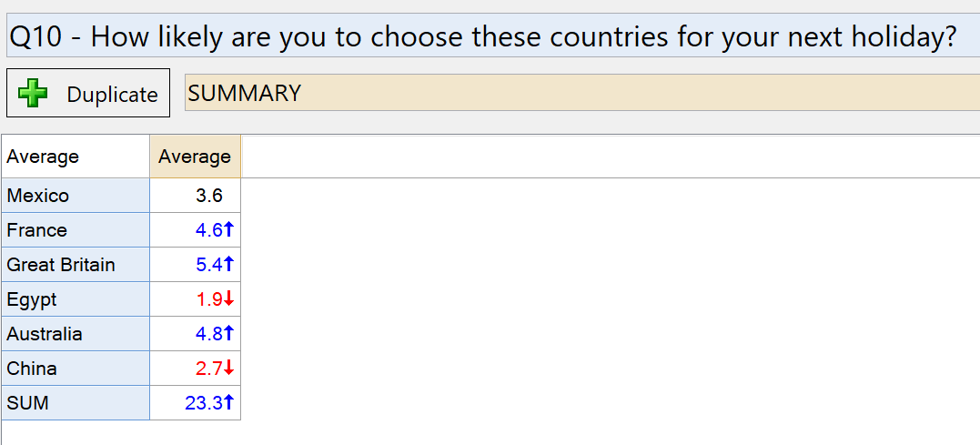Select the China row label
This screenshot has height=445, width=980.
76,369
